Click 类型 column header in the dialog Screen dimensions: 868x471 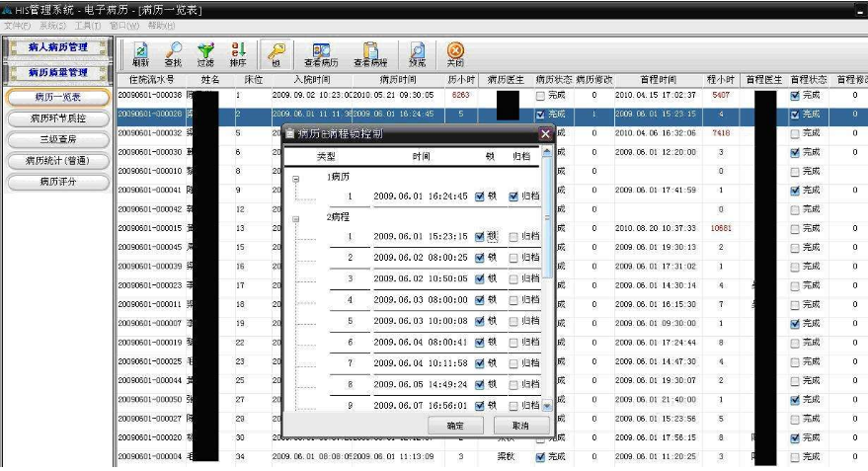pos(326,157)
